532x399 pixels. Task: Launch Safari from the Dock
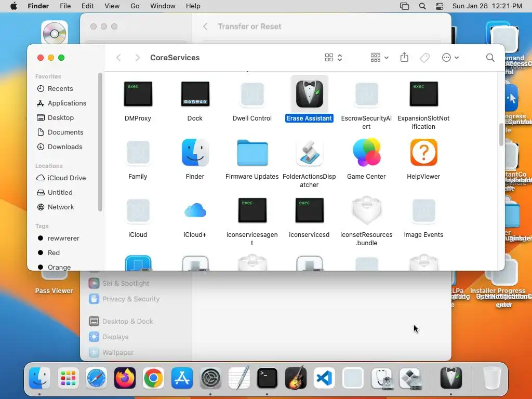[96, 378]
